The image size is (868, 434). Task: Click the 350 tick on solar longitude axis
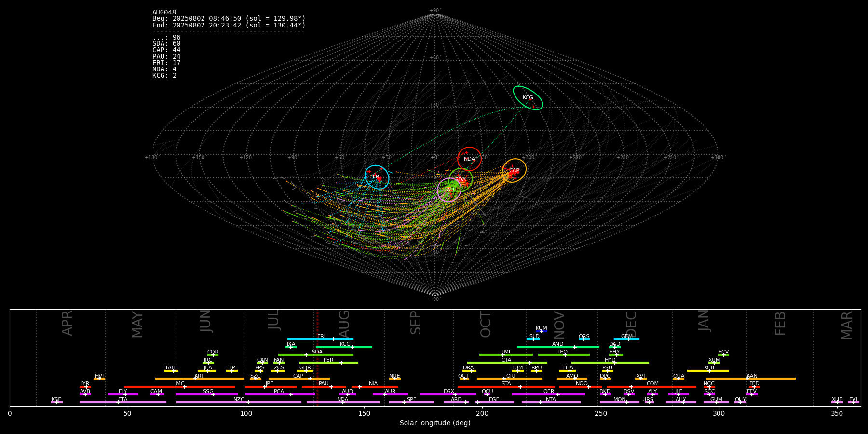[837, 414]
